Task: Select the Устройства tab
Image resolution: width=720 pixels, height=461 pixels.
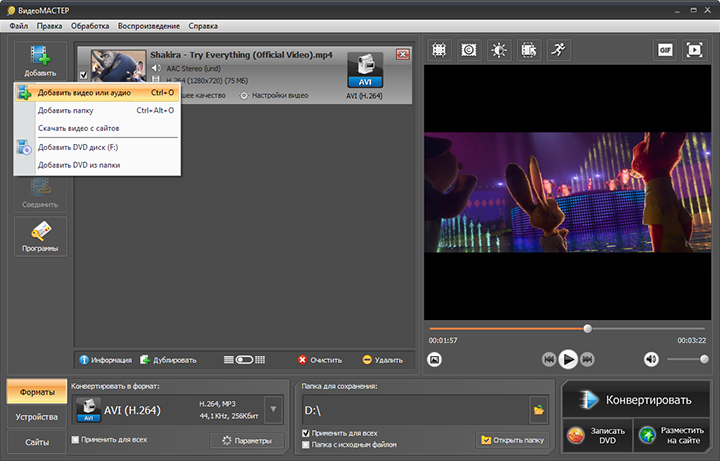Action: [37, 417]
